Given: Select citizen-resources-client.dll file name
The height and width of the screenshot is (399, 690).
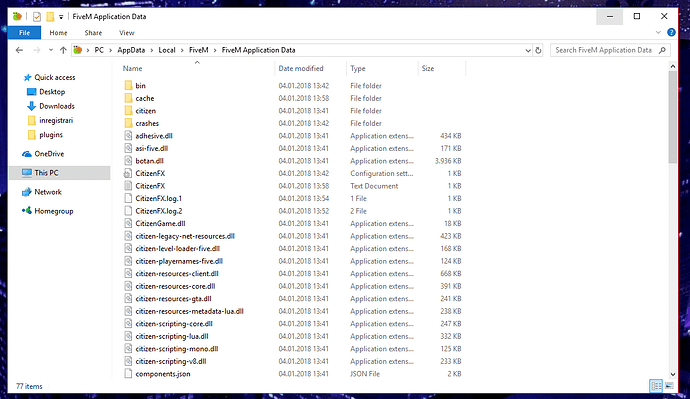Looking at the screenshot, I should tap(177, 274).
